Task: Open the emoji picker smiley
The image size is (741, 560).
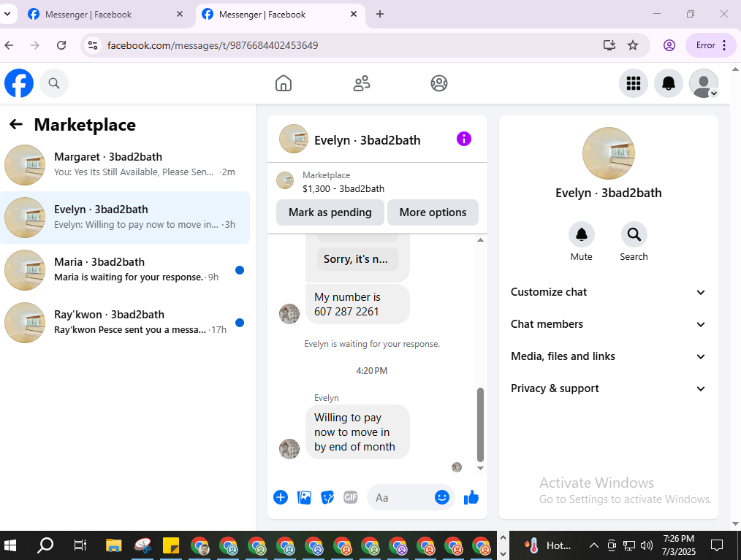Action: coord(442,497)
